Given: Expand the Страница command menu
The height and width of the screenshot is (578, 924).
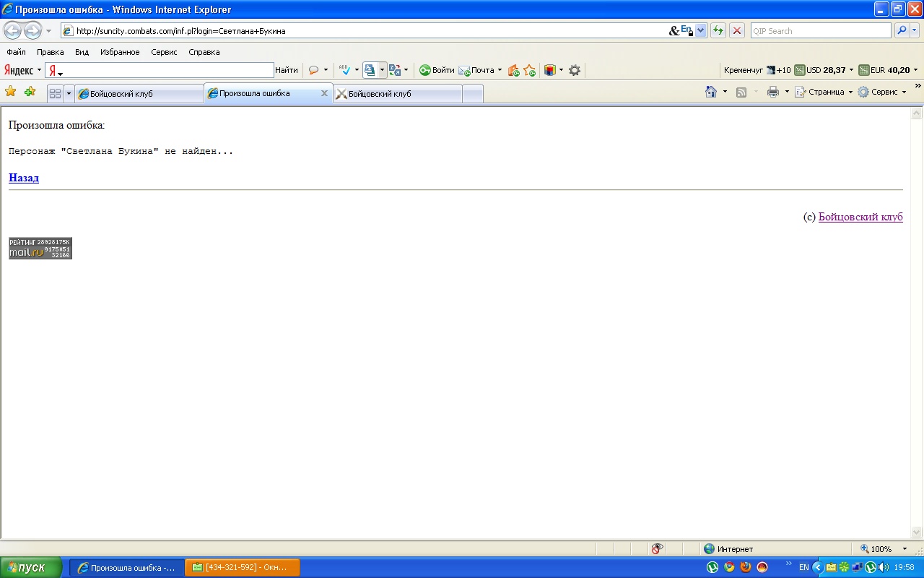Looking at the screenshot, I should point(823,92).
